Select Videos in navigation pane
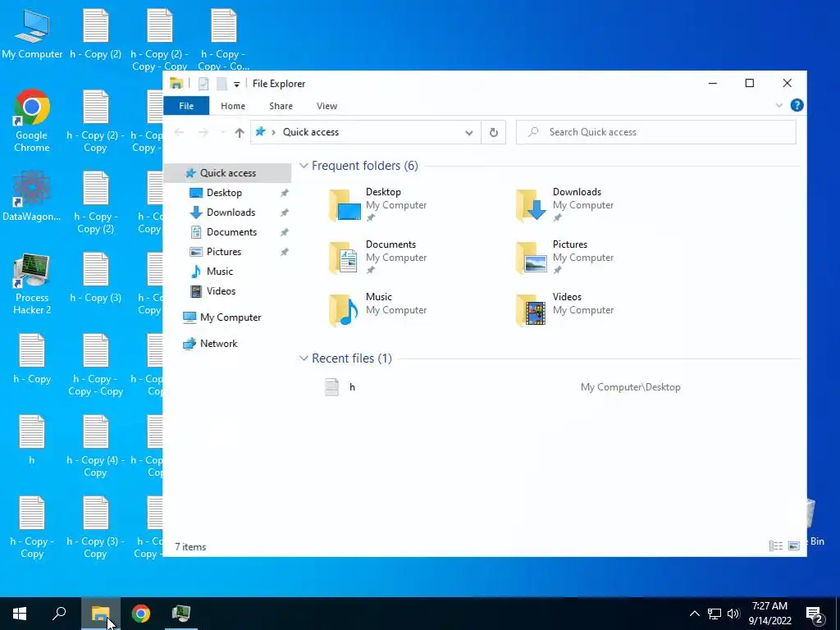840x630 pixels. [x=221, y=291]
